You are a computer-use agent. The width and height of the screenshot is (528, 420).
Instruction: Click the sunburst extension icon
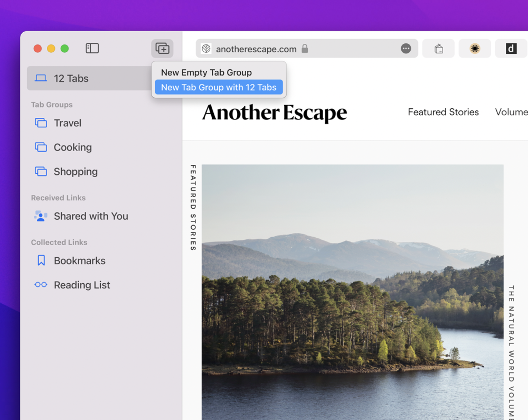point(475,49)
